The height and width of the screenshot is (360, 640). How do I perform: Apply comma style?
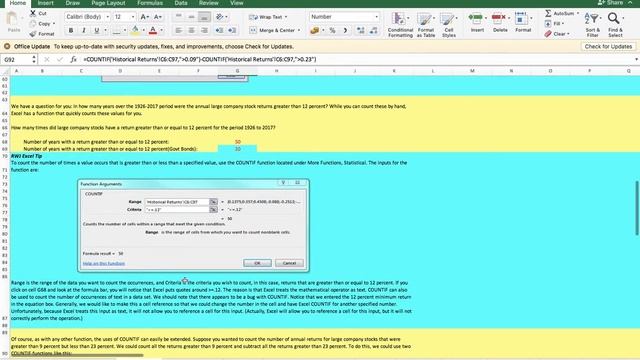coord(345,30)
